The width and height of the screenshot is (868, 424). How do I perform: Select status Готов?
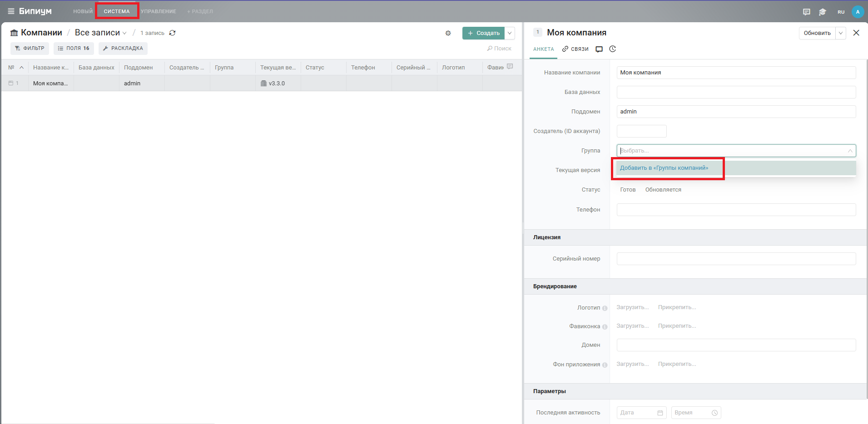coord(628,190)
